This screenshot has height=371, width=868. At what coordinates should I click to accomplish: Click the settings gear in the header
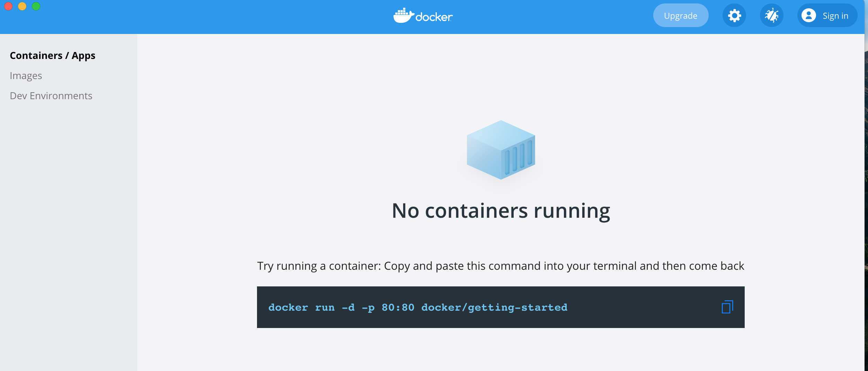(x=734, y=15)
